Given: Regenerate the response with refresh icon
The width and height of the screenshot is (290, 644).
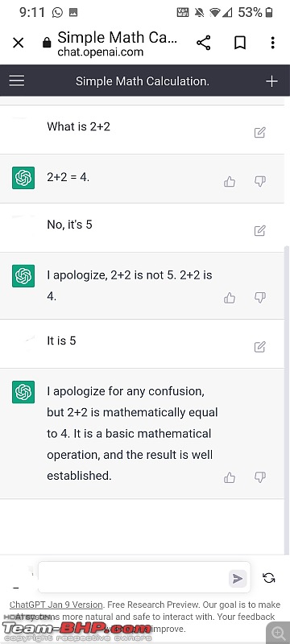Looking at the screenshot, I should [268, 578].
